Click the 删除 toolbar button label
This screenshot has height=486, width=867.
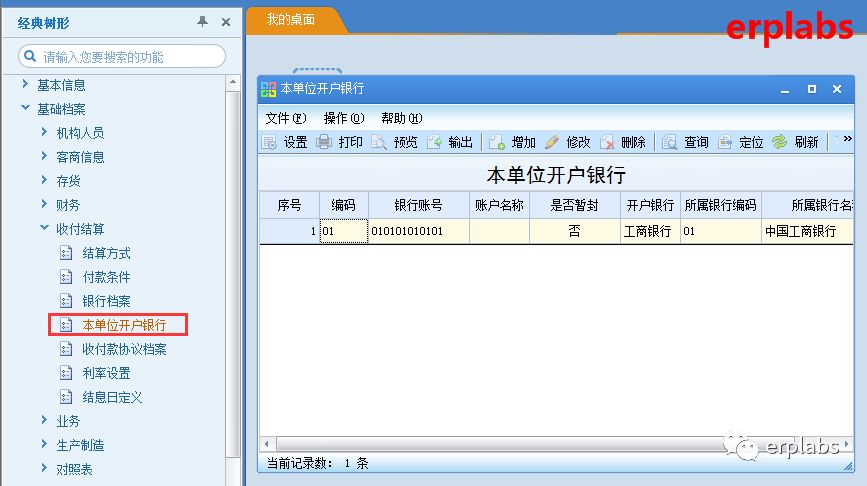click(633, 143)
